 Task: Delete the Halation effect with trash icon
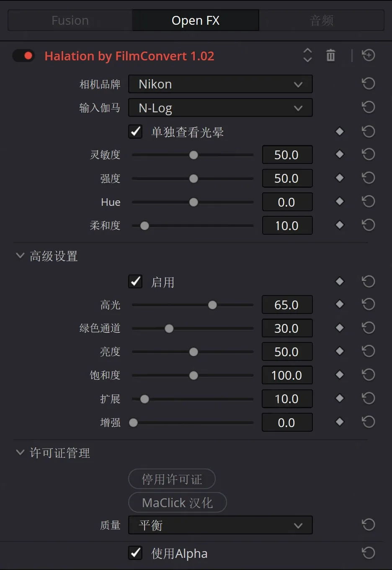pos(331,55)
